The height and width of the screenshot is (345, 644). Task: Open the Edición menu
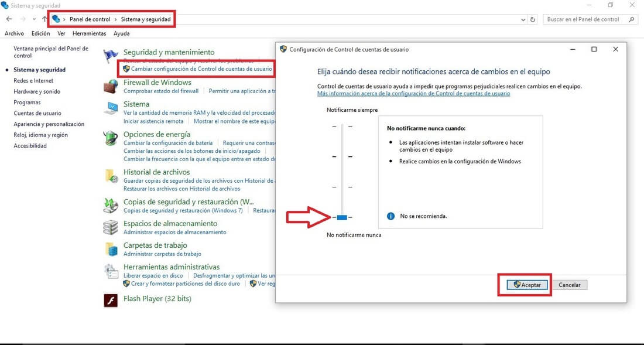tap(40, 33)
